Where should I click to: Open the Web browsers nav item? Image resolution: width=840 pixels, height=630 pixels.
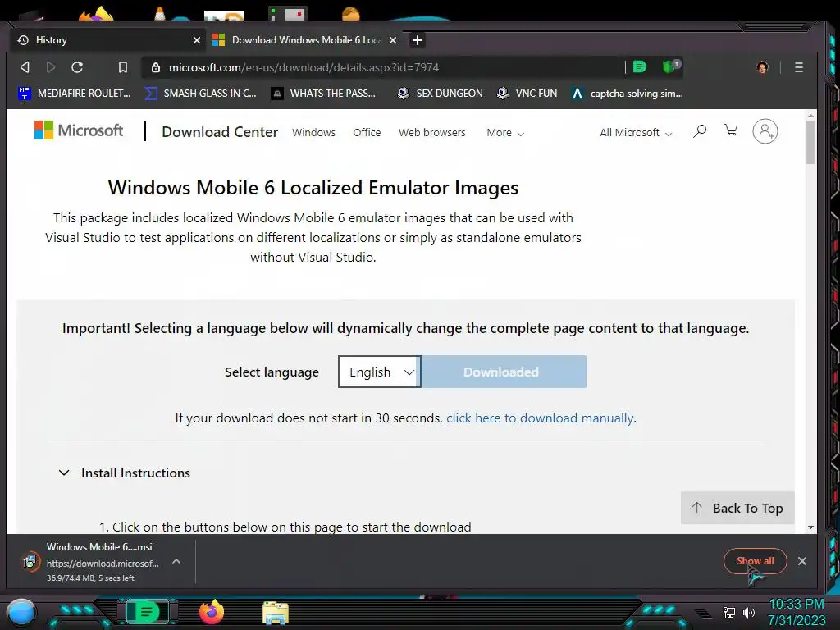tap(431, 132)
